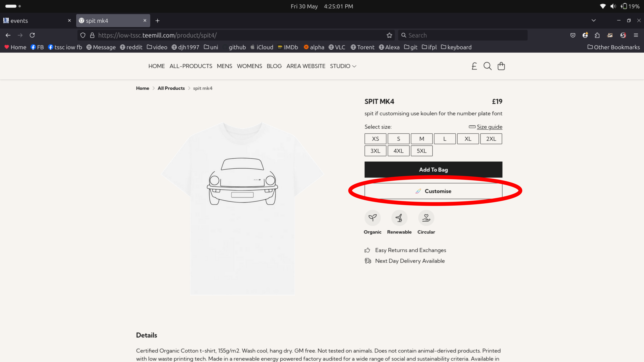Open the WOMENS menu item
The height and width of the screenshot is (362, 644).
tap(249, 66)
